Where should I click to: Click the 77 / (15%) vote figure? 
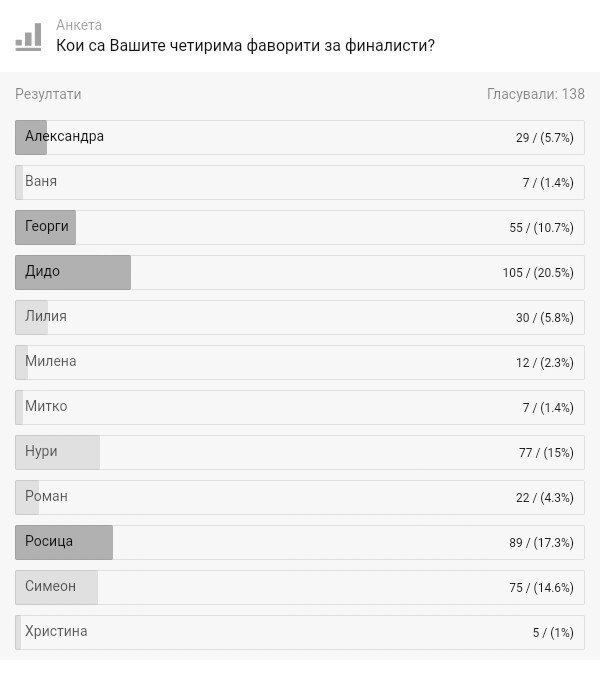coord(546,453)
